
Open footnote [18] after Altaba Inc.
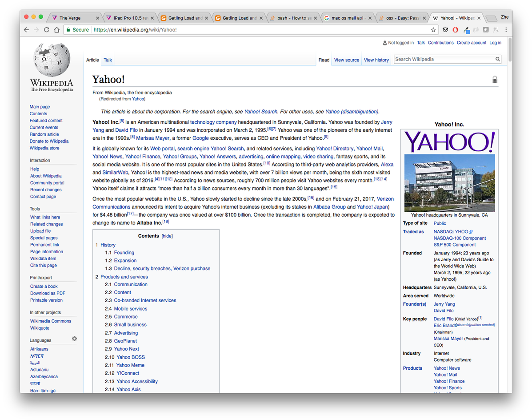point(166,222)
